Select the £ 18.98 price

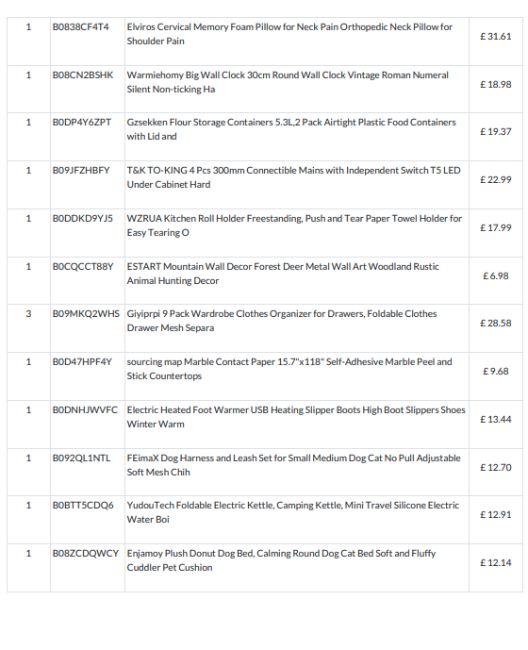click(x=495, y=85)
